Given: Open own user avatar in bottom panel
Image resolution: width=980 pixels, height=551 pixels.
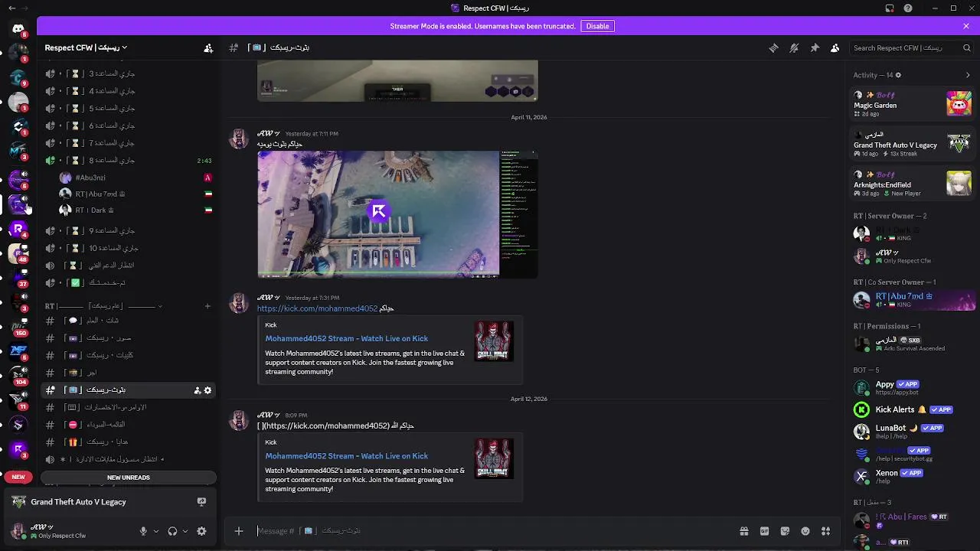Looking at the screenshot, I should pos(17,530).
